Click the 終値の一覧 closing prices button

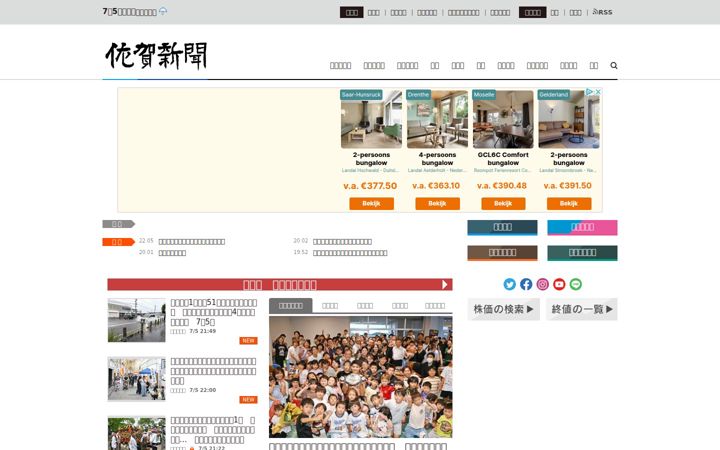582,309
